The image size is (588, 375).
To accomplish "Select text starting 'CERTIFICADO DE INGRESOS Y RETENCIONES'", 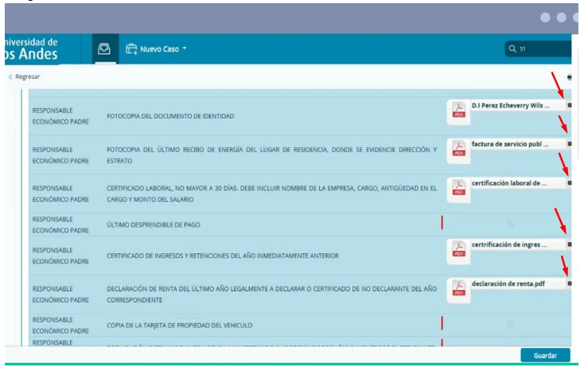I will [223, 256].
